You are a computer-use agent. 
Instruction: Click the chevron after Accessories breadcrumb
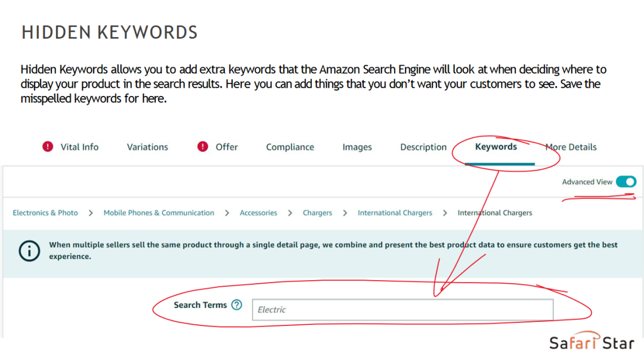pyautogui.click(x=290, y=213)
